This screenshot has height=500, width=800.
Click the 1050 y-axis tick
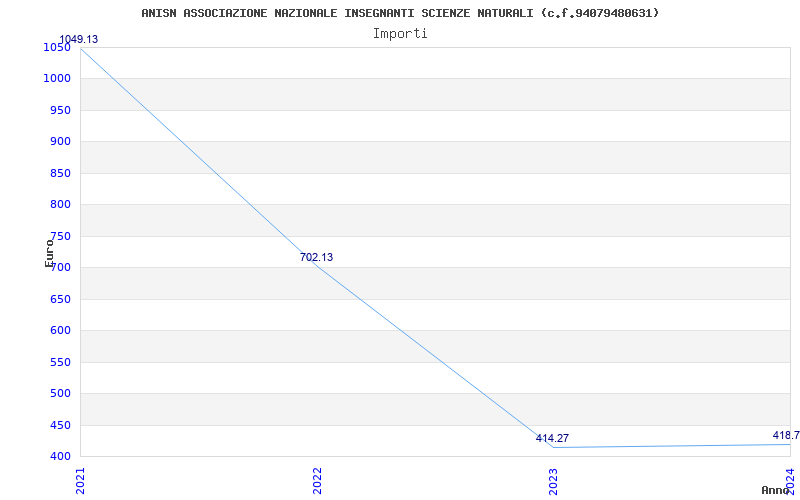57,47
